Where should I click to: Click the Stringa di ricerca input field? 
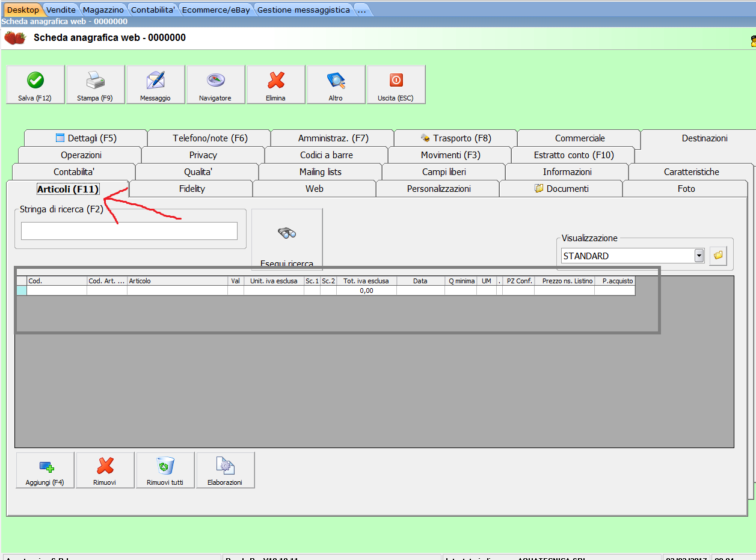coord(129,231)
